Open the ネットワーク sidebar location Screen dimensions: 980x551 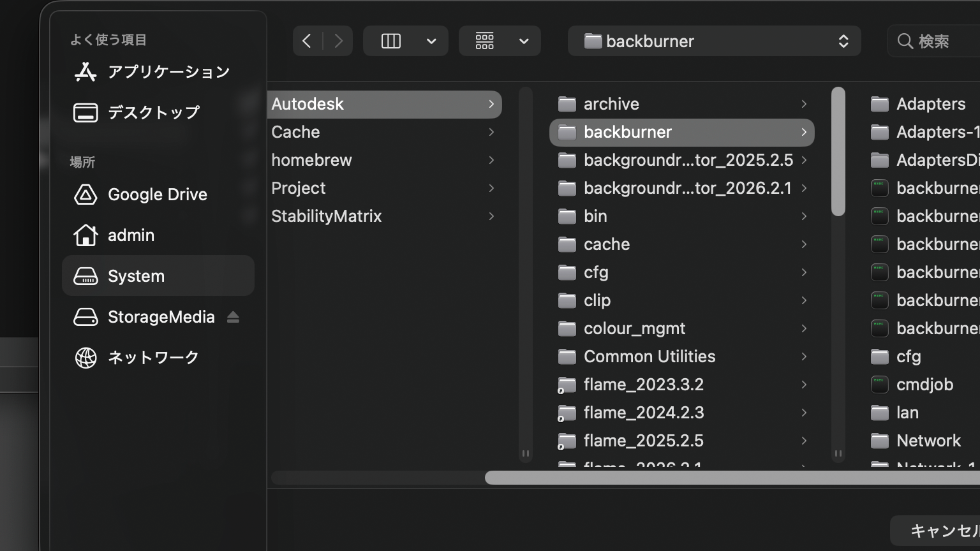point(153,358)
